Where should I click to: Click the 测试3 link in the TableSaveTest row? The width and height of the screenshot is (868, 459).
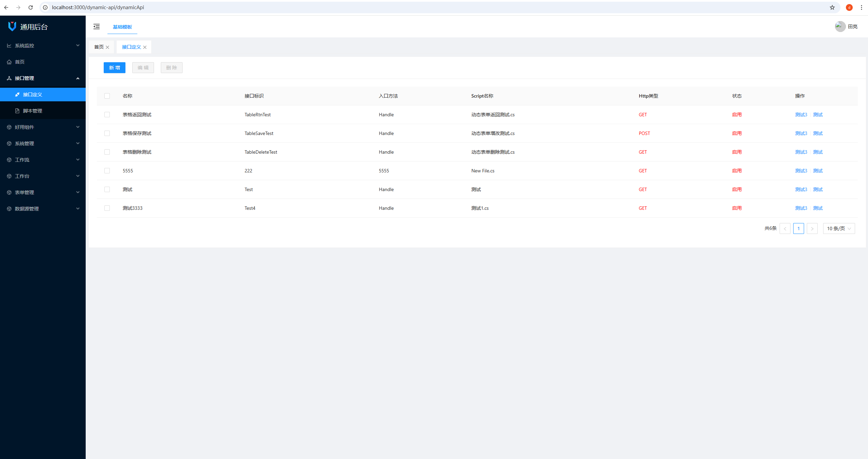pos(801,133)
